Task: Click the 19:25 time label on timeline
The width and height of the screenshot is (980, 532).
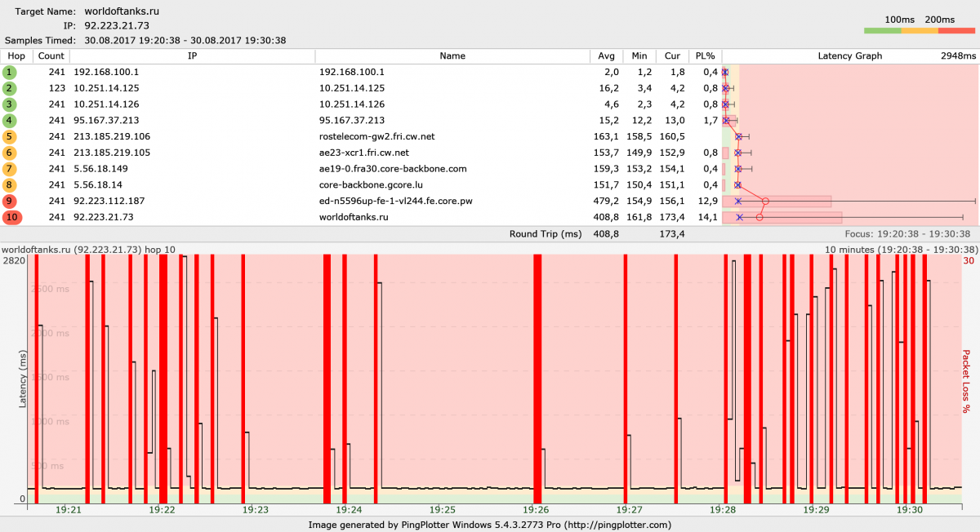Action: point(443,510)
